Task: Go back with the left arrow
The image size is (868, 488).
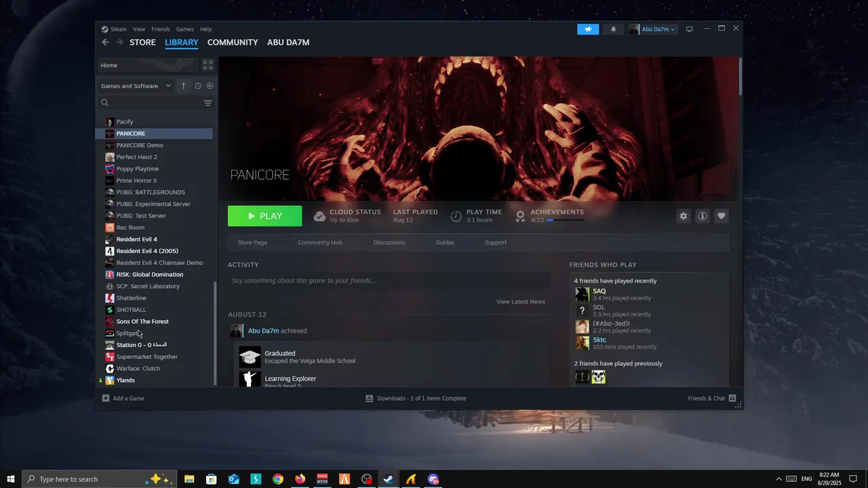Action: coord(105,42)
